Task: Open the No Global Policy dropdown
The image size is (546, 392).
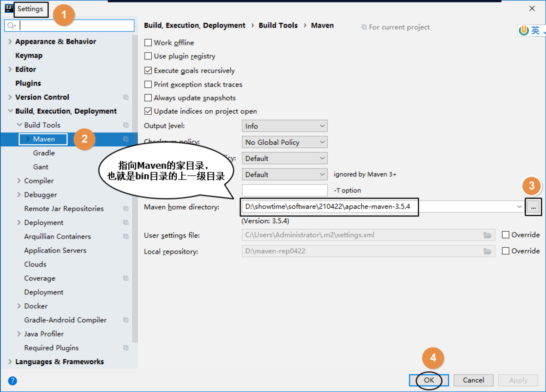Action: tap(285, 142)
